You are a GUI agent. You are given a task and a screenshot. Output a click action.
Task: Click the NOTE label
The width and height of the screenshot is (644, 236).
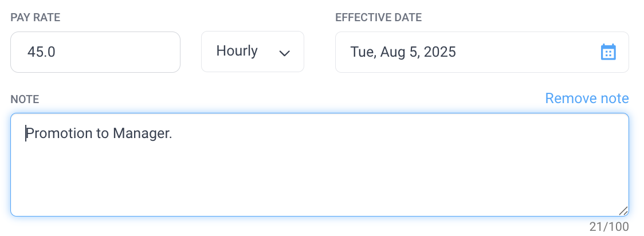(25, 100)
